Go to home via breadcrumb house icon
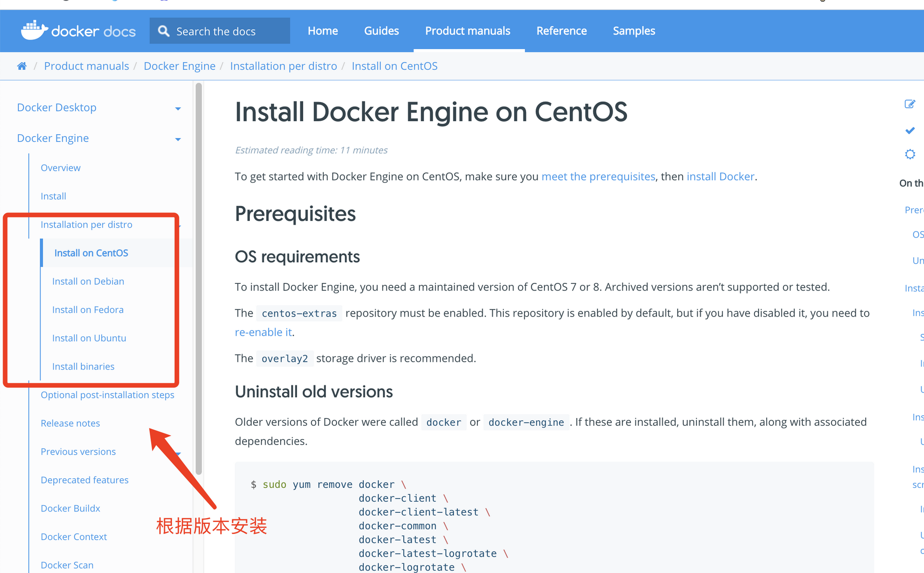Viewport: 924px width, 573px height. [x=22, y=66]
